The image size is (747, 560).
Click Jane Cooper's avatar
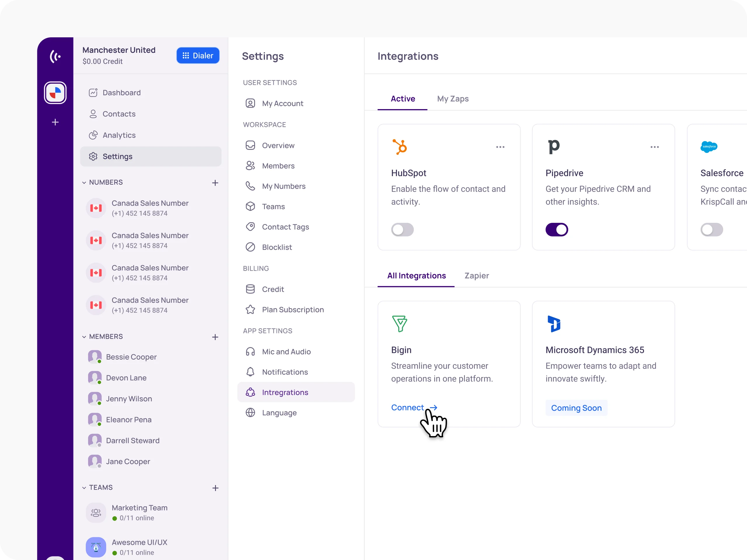coord(95,461)
